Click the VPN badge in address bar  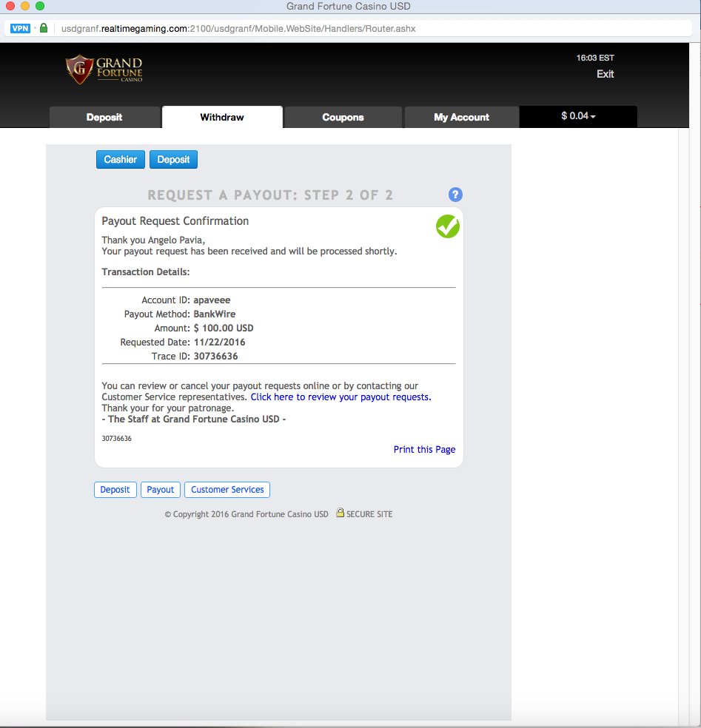coord(20,28)
